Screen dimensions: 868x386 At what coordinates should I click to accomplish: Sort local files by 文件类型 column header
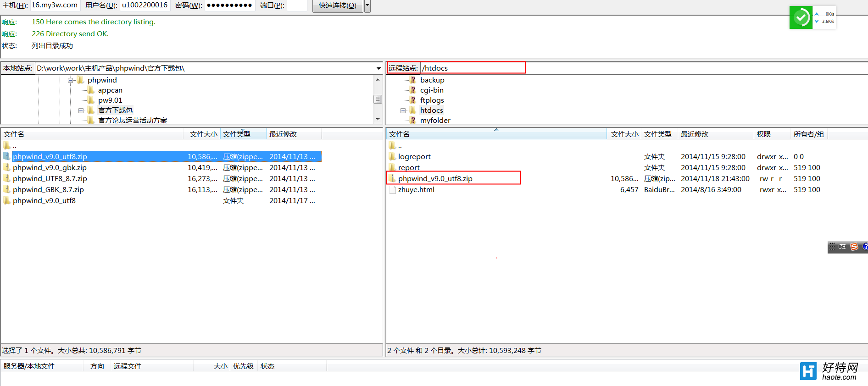[x=244, y=134]
